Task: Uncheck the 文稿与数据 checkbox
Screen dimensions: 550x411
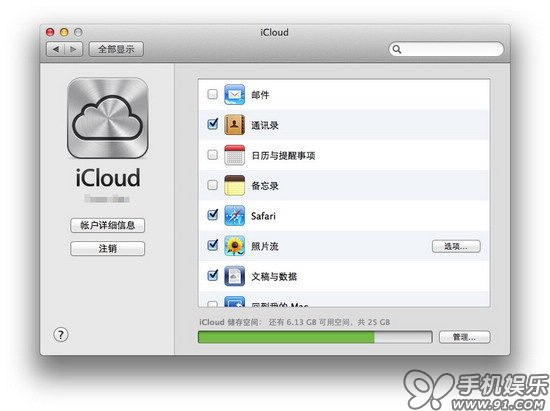Action: (x=213, y=275)
